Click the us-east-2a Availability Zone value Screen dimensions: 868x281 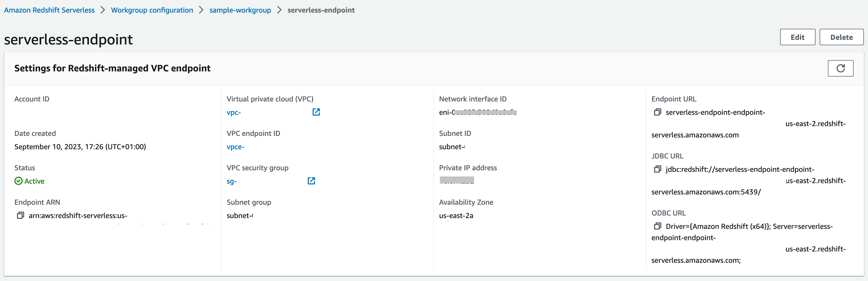click(x=456, y=216)
